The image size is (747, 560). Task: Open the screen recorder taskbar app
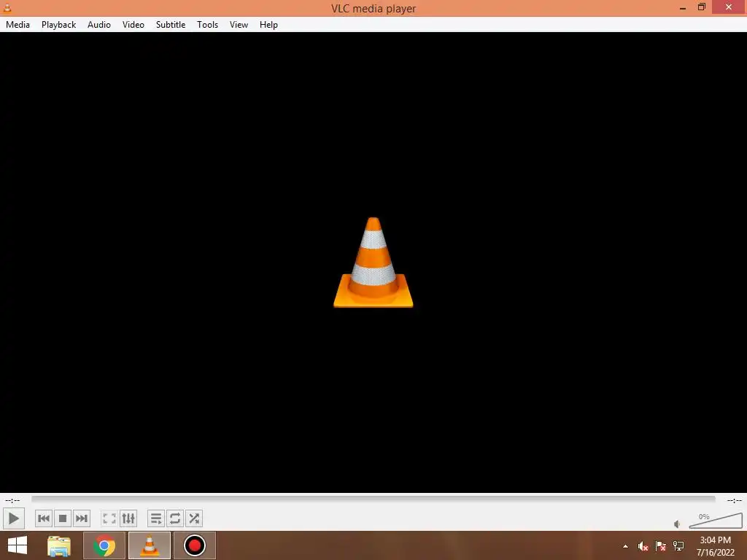(194, 545)
